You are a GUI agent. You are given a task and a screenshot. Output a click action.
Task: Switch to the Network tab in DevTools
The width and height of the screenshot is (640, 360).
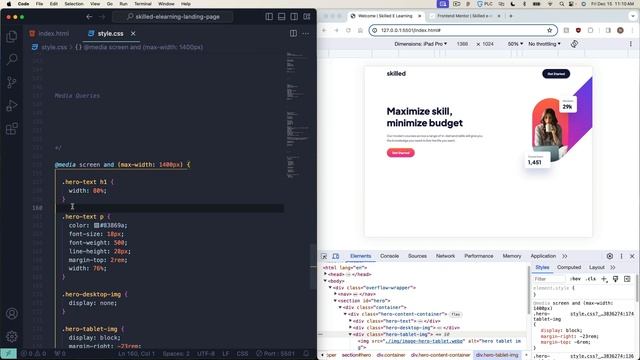[x=445, y=256]
